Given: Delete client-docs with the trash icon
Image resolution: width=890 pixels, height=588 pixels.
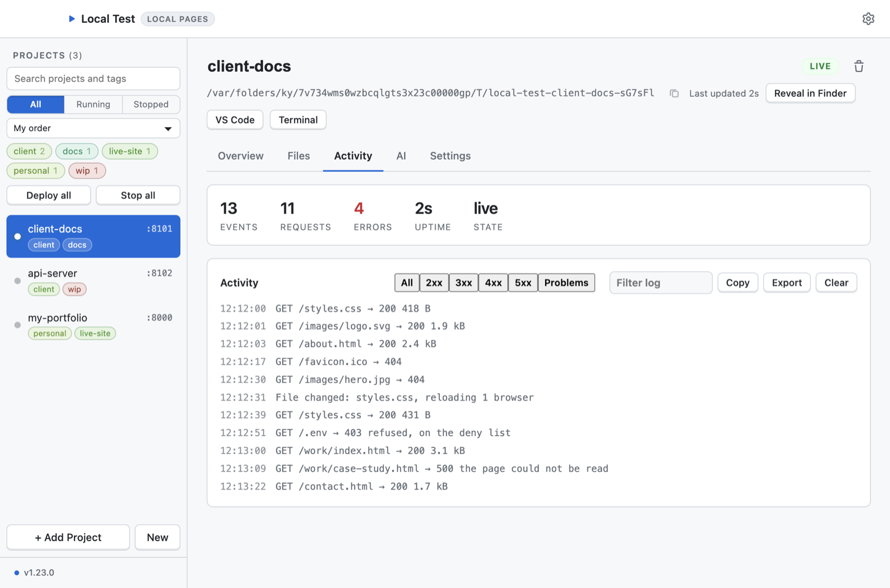Looking at the screenshot, I should [x=859, y=66].
